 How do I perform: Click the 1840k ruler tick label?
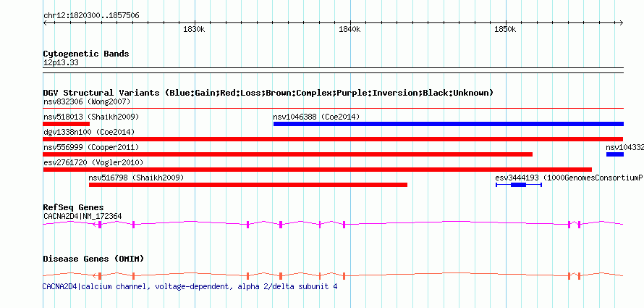(x=349, y=29)
